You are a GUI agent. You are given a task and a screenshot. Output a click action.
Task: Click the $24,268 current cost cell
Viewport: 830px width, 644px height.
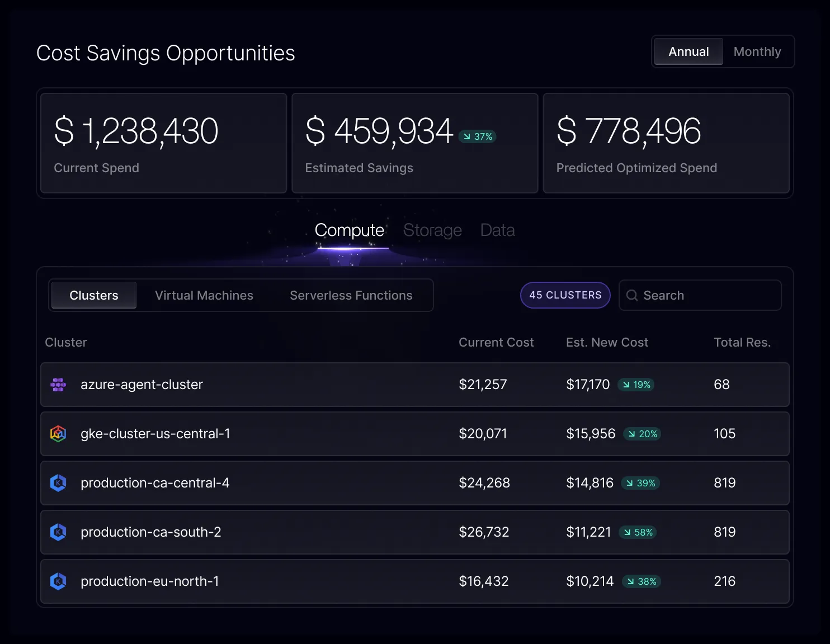tap(484, 483)
